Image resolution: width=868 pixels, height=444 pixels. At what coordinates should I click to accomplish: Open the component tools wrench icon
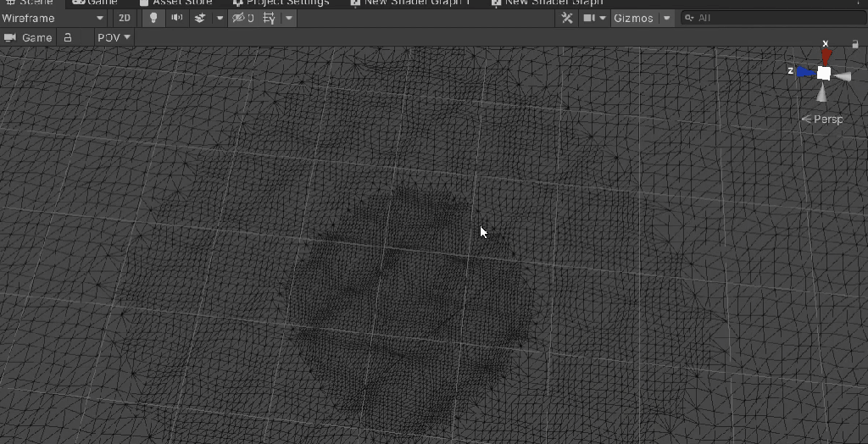coord(567,18)
